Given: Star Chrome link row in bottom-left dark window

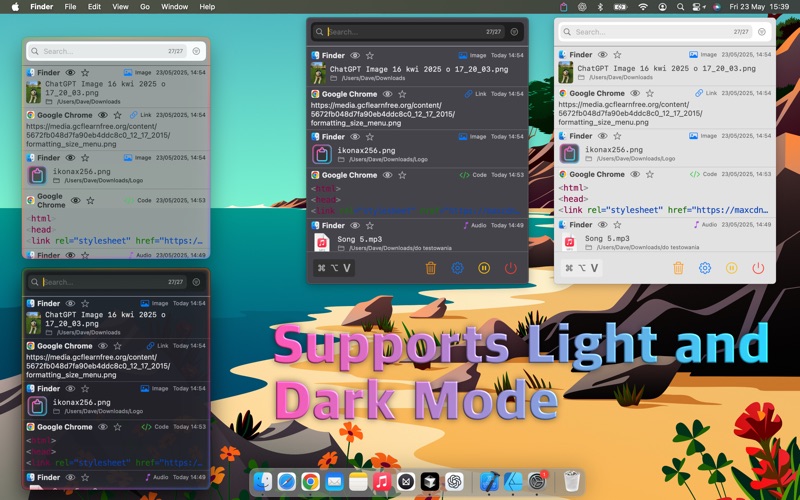Looking at the screenshot, I should point(117,346).
